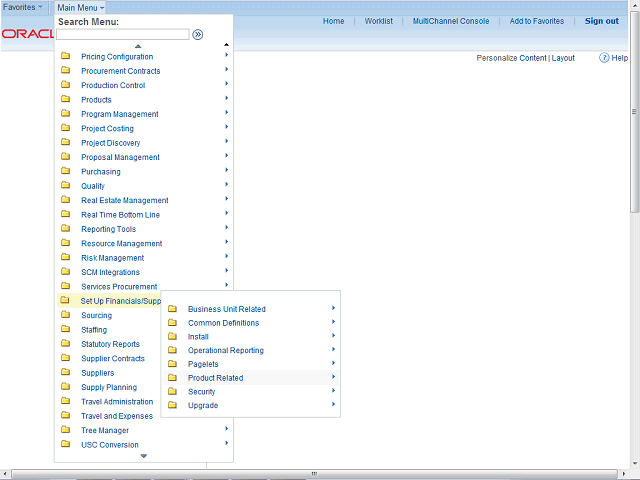Viewport: 640px width, 480px height.
Task: Click folder icon beside Pricing Configuration
Action: (66, 56)
